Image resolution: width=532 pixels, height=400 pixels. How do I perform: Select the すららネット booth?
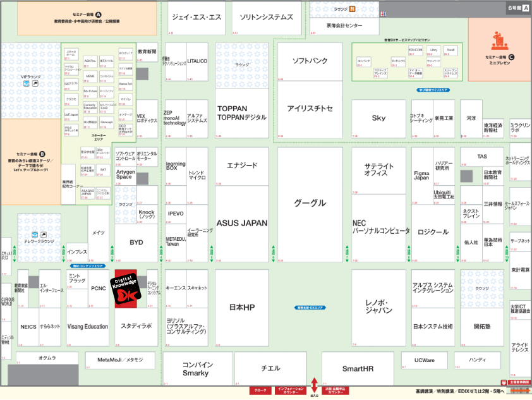coord(50,327)
